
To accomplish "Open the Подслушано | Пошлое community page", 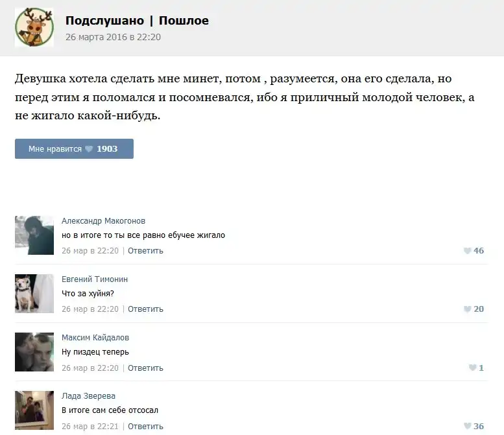I will pos(137,21).
